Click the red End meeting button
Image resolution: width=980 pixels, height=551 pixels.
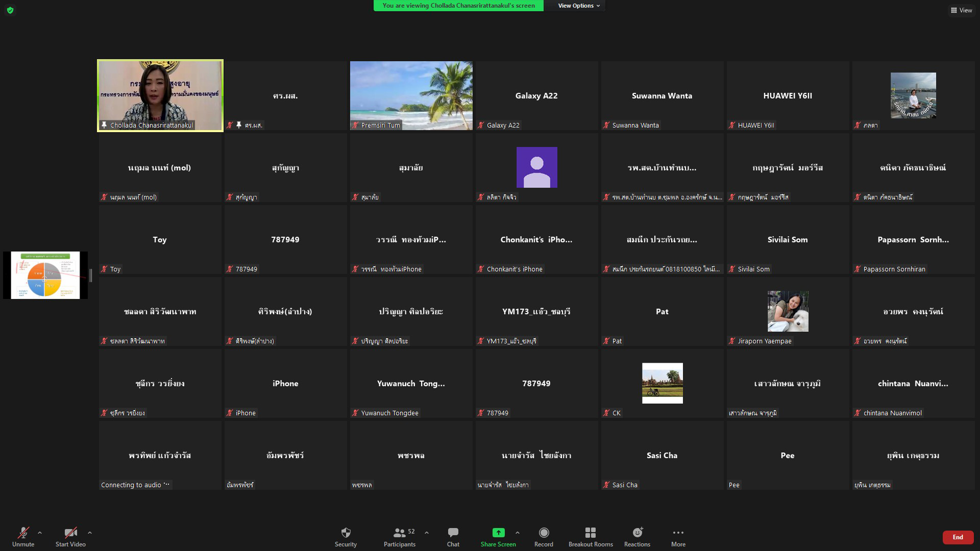[x=958, y=537]
